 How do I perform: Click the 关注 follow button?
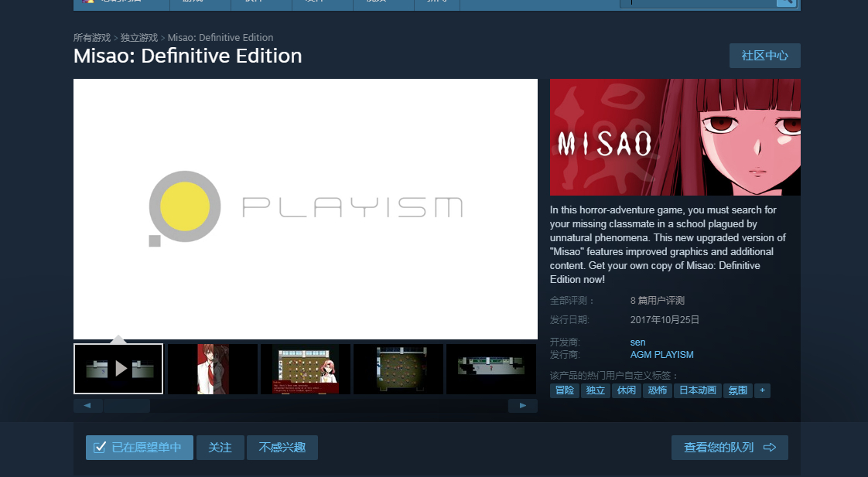pyautogui.click(x=220, y=448)
